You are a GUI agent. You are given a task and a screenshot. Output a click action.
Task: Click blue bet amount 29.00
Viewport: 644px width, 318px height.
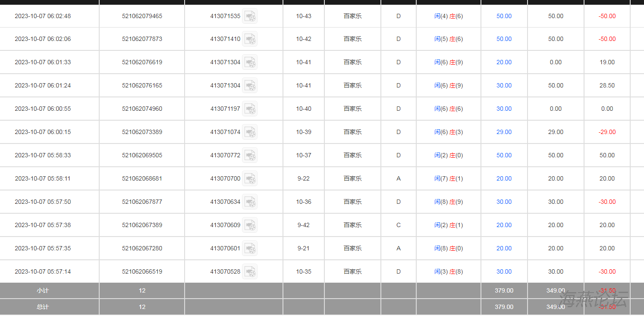pyautogui.click(x=504, y=132)
